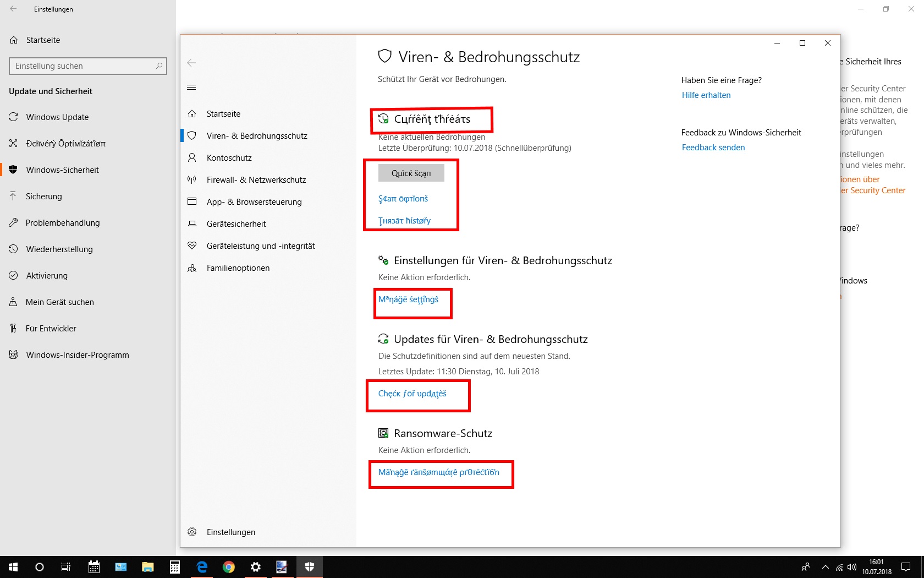Open Manage ransomware protection link
This screenshot has width=924, height=578.
438,472
